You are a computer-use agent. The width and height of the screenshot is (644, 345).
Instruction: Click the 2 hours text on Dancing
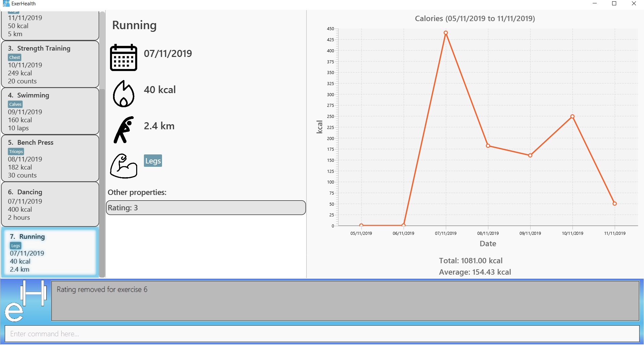pos(19,217)
